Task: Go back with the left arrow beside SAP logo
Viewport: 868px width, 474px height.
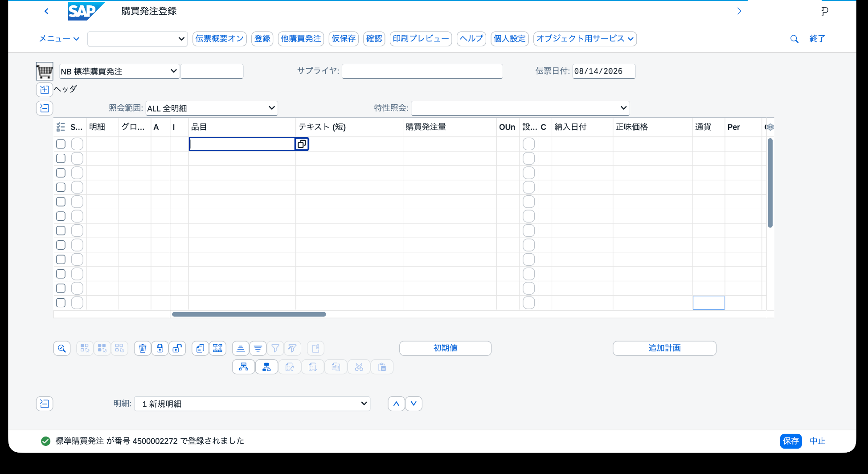Action: pos(46,11)
